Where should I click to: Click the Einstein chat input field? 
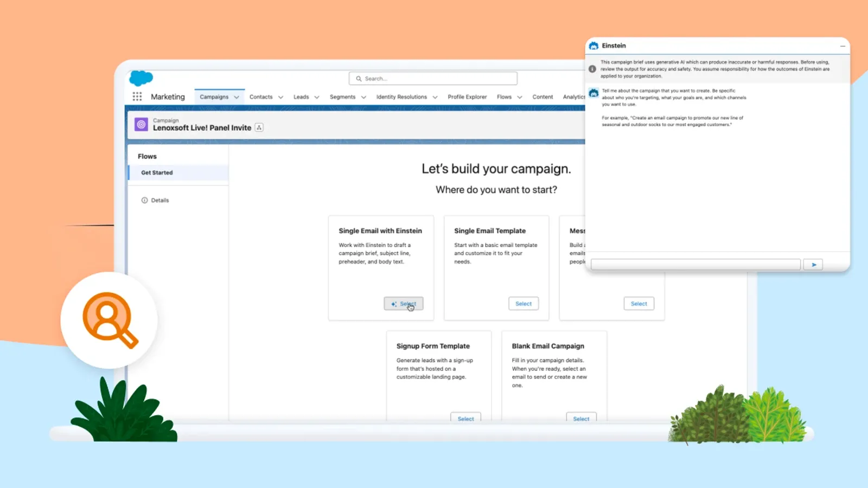coord(695,265)
